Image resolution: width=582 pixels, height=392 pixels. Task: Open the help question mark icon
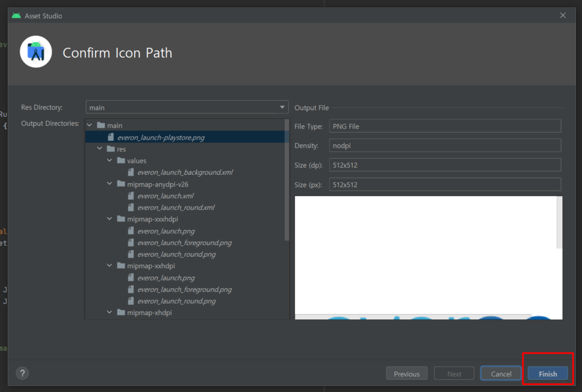pyautogui.click(x=22, y=373)
